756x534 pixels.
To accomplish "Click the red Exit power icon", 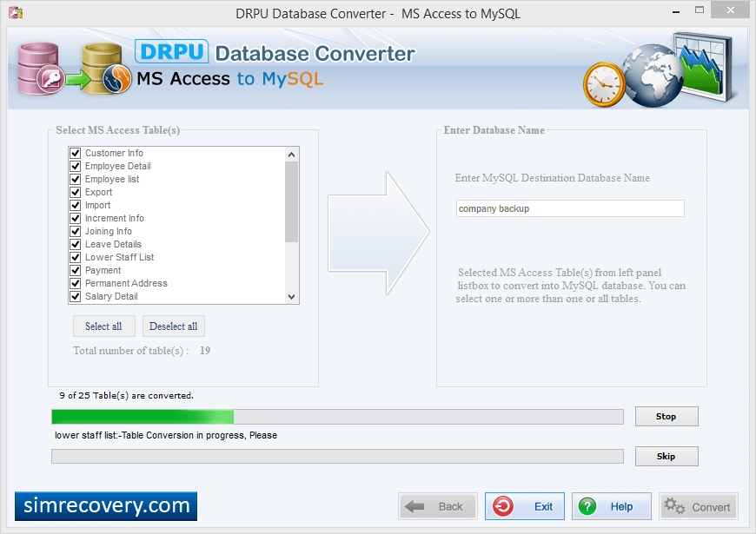I will coord(503,506).
